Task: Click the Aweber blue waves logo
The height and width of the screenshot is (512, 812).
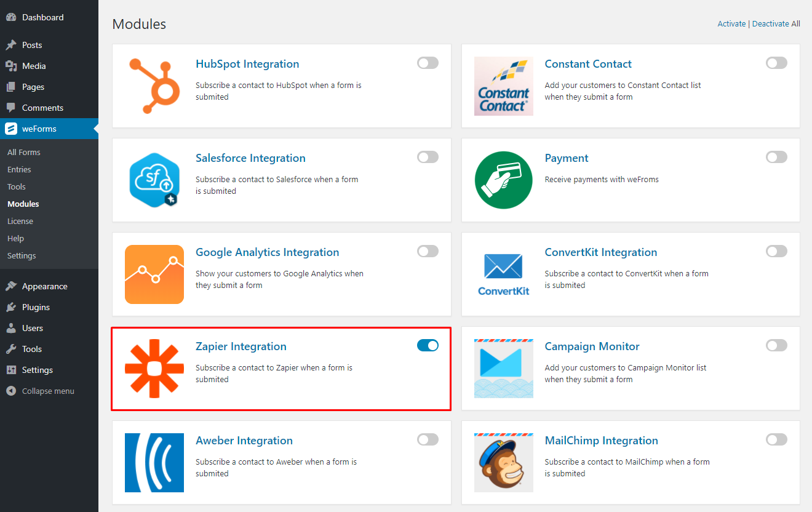Action: [154, 463]
